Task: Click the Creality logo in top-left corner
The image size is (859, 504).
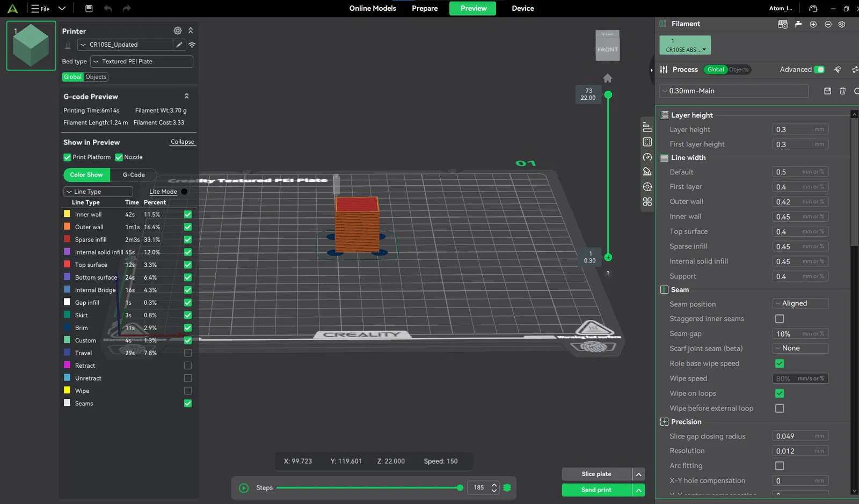Action: (x=12, y=9)
